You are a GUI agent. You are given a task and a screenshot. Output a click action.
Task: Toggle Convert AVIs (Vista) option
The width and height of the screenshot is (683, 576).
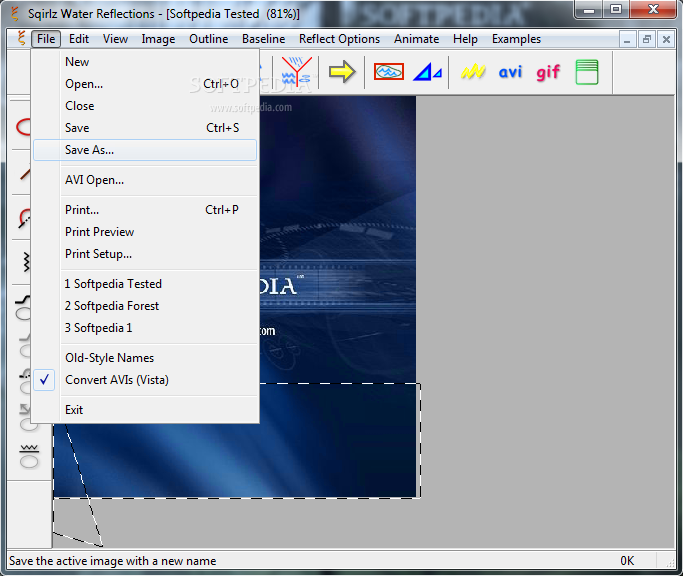145,380
